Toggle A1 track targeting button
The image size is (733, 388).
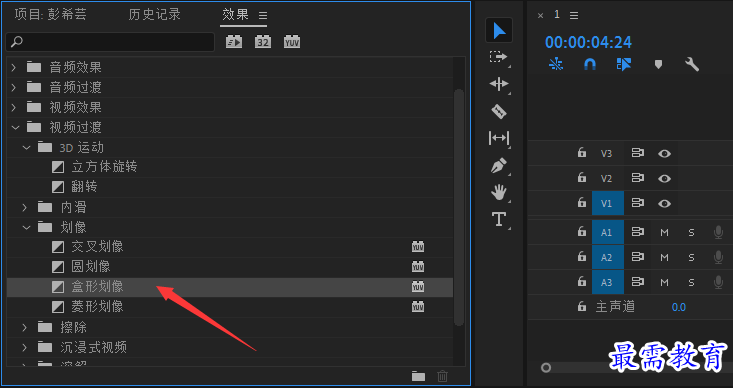[x=608, y=232]
